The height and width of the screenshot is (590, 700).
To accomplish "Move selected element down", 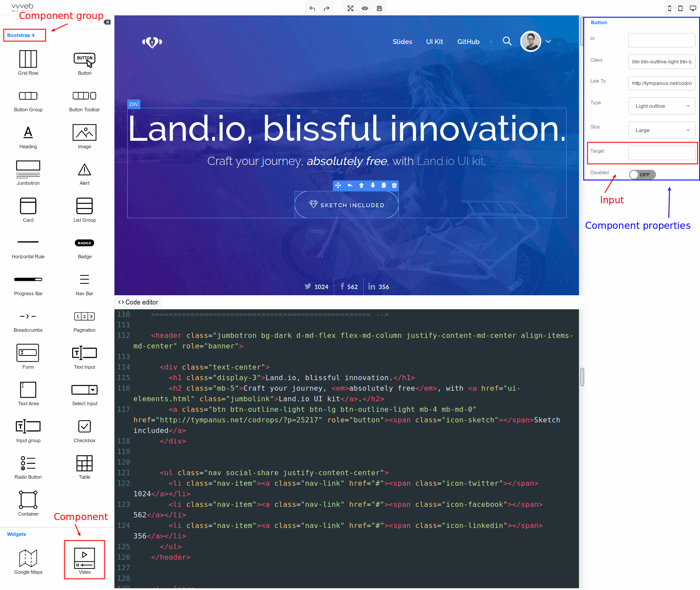I will (x=372, y=185).
